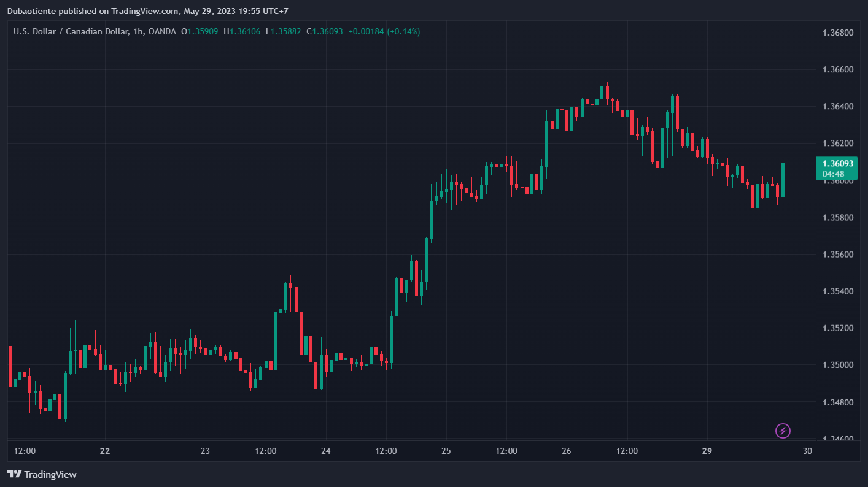Select date 29 on the time axis
The height and width of the screenshot is (487, 868).
coord(707,451)
